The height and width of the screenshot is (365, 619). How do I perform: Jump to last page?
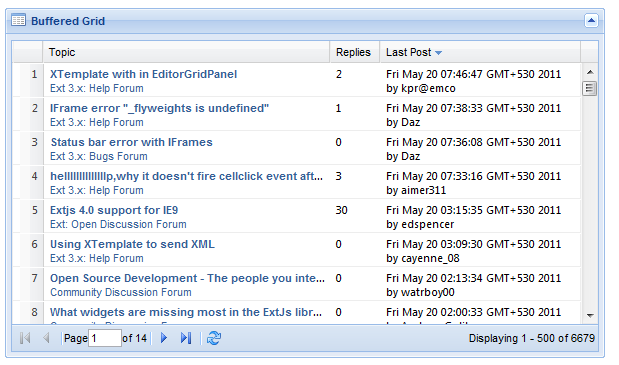[x=186, y=338]
